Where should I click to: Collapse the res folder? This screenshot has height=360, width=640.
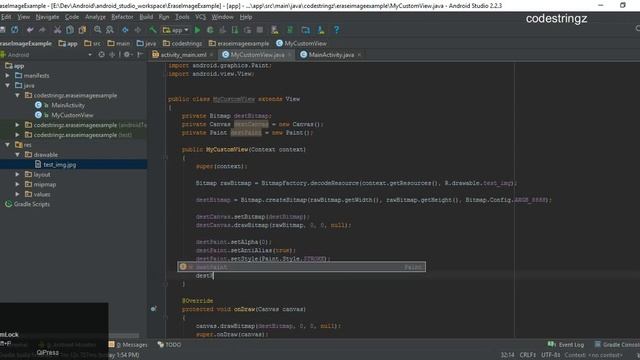tap(8, 144)
